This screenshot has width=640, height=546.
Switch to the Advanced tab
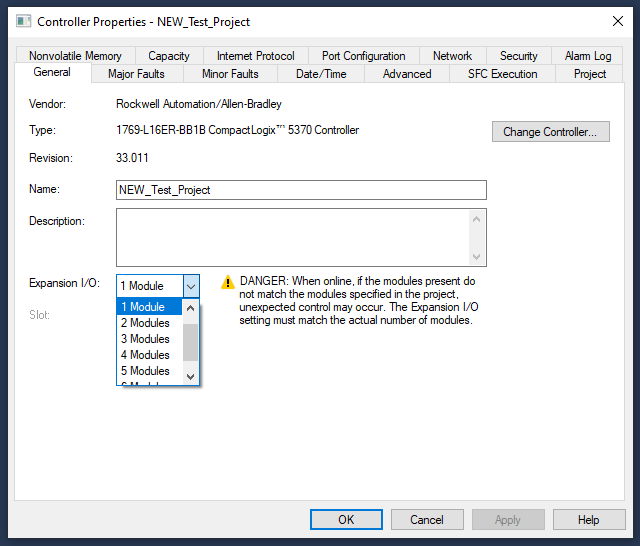coord(407,74)
